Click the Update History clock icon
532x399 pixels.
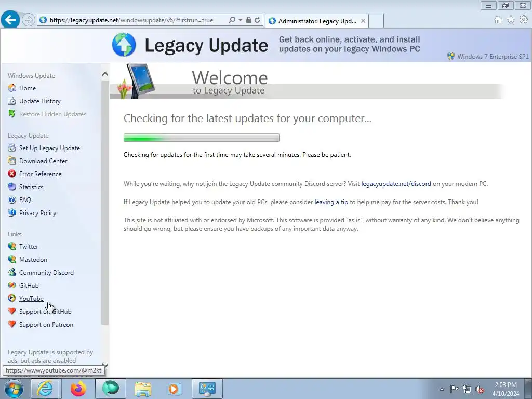pyautogui.click(x=12, y=101)
